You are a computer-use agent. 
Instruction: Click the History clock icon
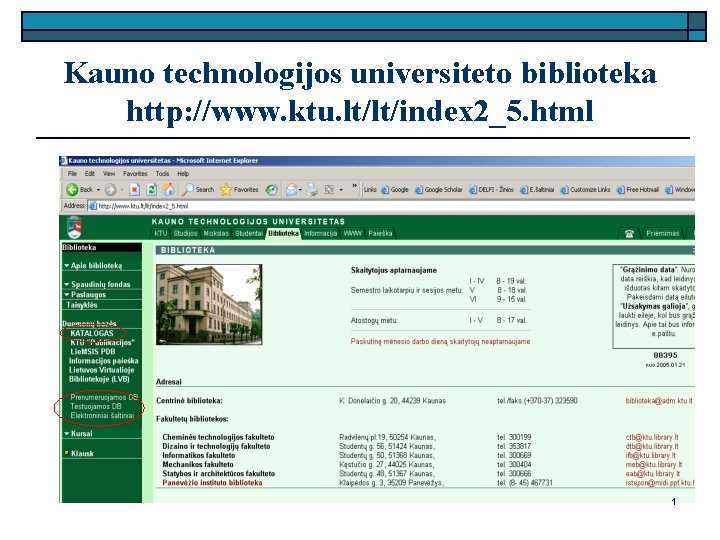271,189
